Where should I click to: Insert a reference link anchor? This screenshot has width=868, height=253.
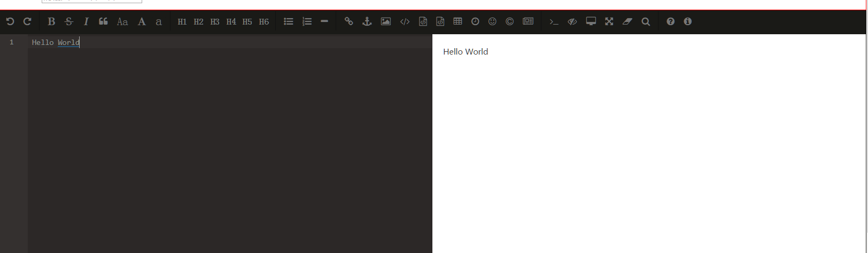(x=367, y=21)
